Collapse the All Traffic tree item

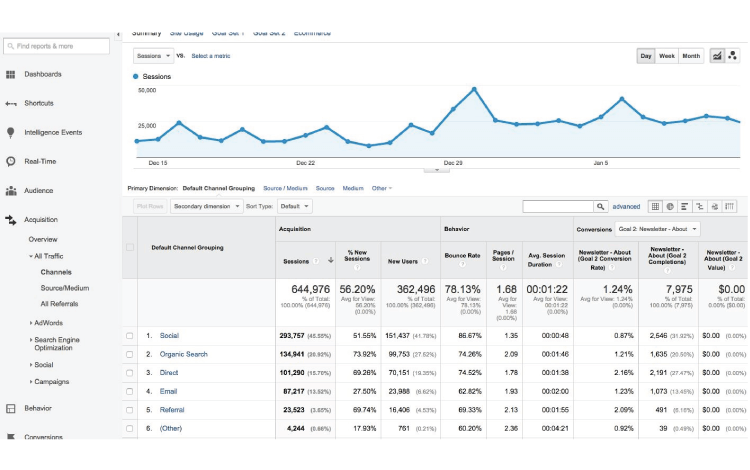tap(31, 256)
